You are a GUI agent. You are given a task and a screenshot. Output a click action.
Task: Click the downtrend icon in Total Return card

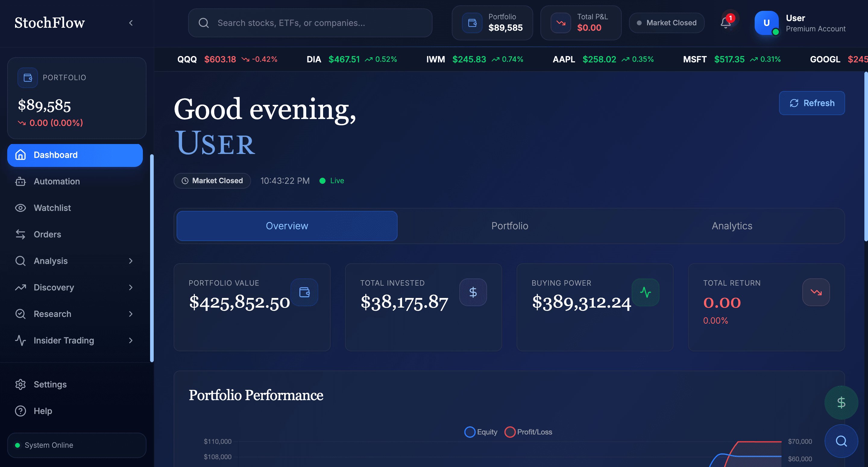coord(816,292)
